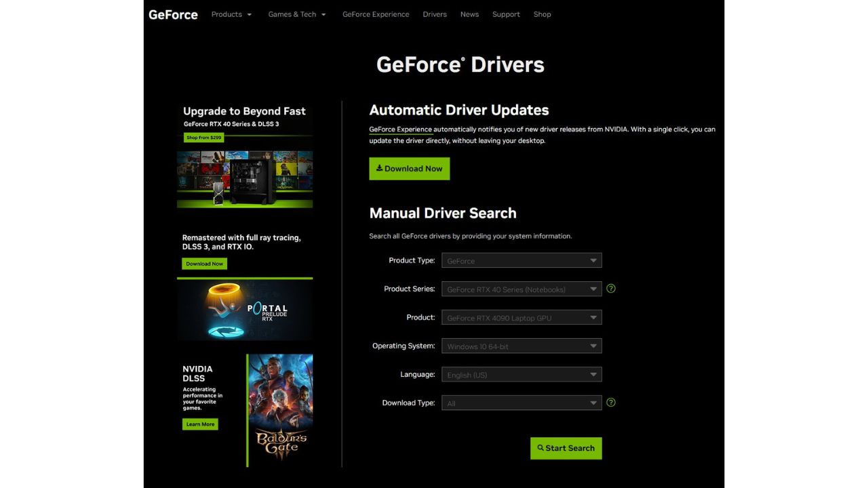
Task: Click the Games & Tech caret arrow
Action: tap(323, 15)
